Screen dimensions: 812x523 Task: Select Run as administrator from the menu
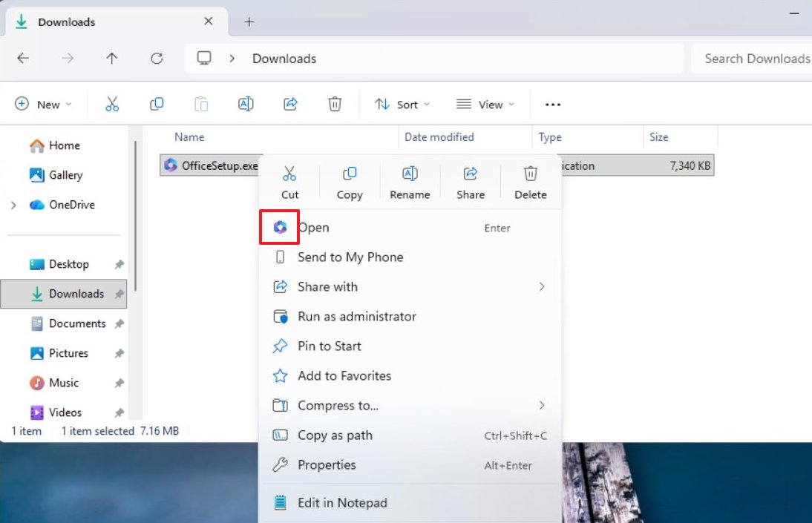coord(356,316)
